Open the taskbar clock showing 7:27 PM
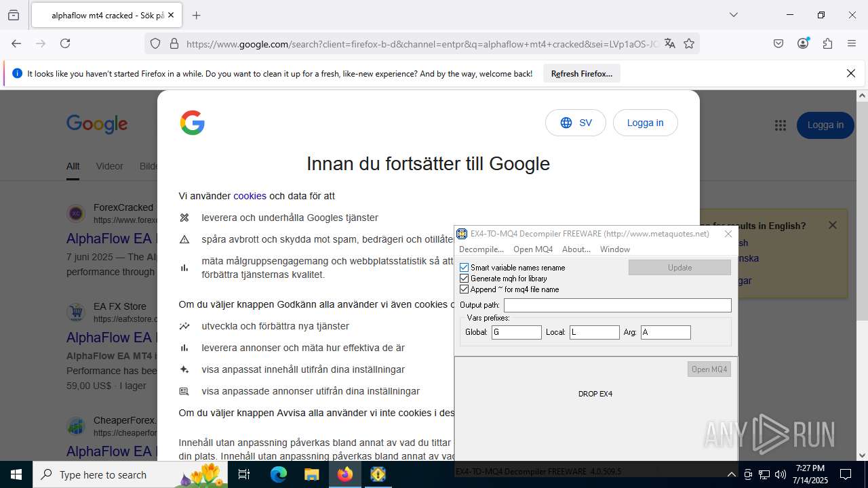Image resolution: width=868 pixels, height=488 pixels. pos(811,474)
